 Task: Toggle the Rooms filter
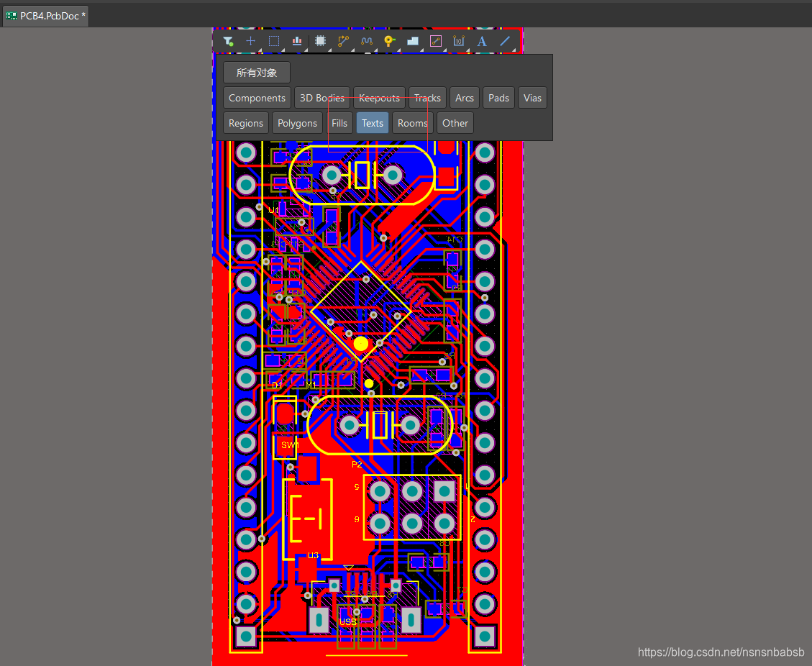pyautogui.click(x=412, y=123)
